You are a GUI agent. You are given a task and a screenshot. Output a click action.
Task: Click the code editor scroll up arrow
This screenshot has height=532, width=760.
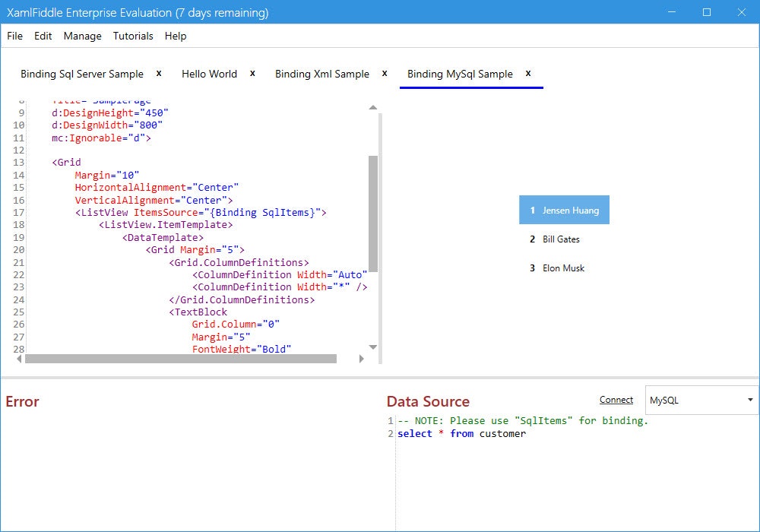coord(372,108)
